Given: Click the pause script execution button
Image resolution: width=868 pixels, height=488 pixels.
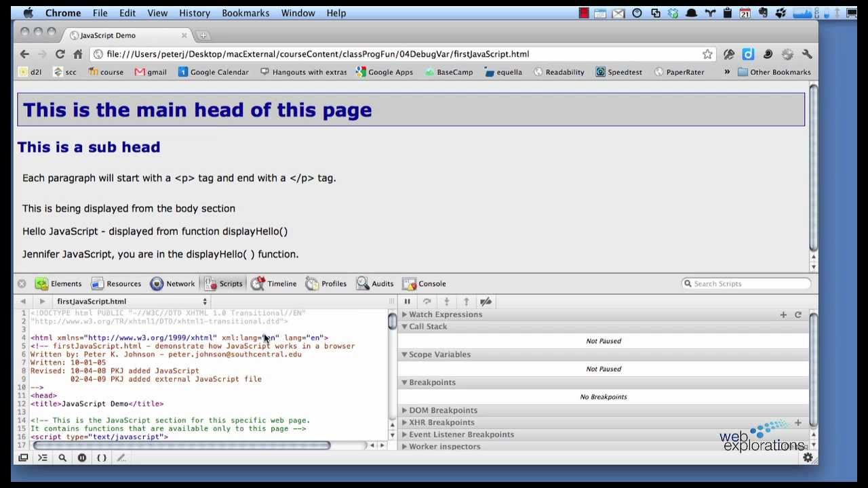Looking at the screenshot, I should point(408,302).
